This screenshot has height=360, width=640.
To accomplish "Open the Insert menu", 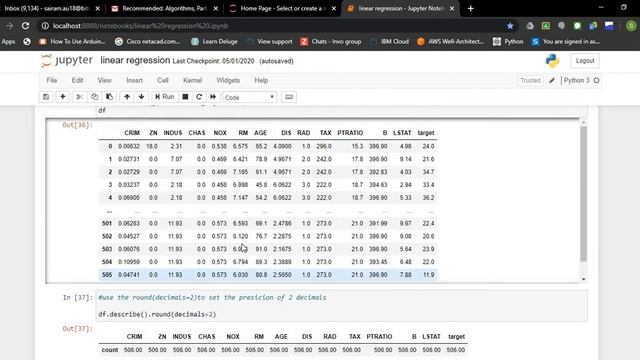I will point(134,80).
